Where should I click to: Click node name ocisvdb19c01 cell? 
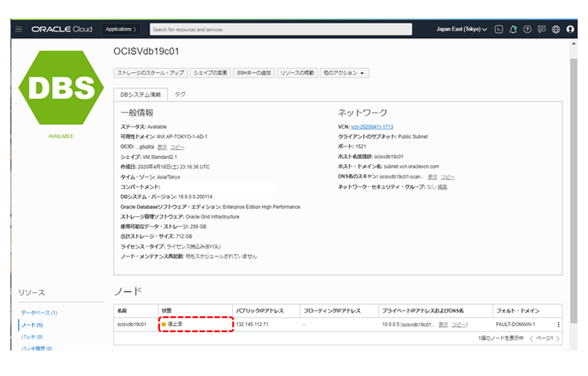click(x=132, y=324)
